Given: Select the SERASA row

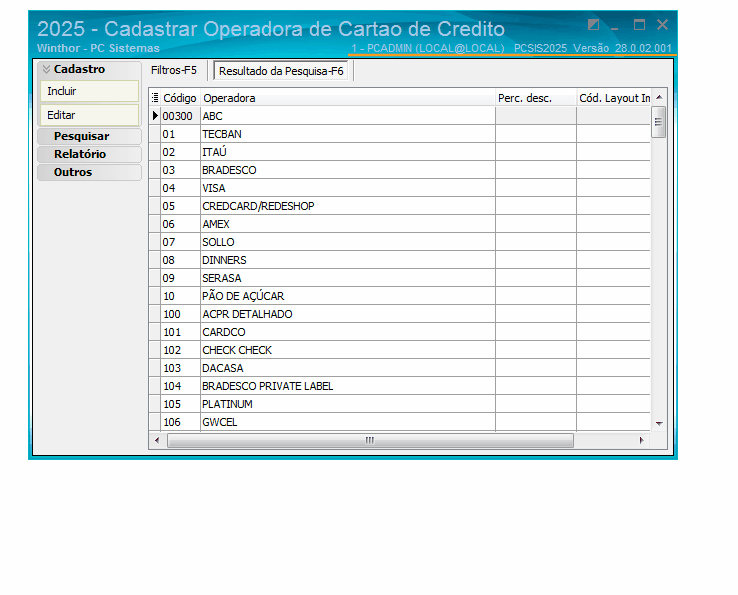Looking at the screenshot, I should point(400,278).
